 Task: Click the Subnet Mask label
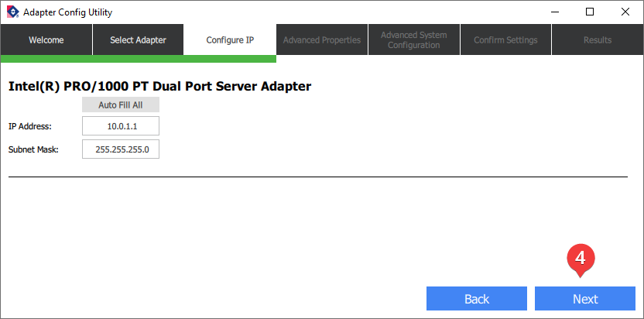tap(34, 149)
